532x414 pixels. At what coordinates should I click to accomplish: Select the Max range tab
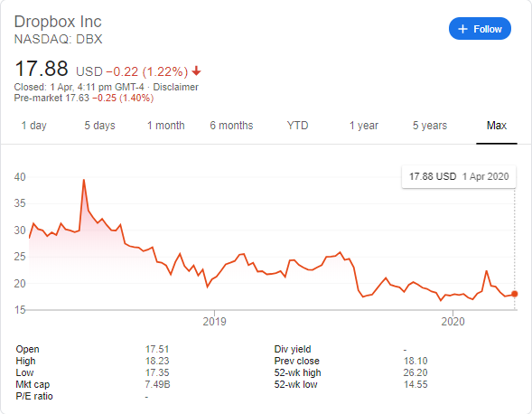pyautogui.click(x=497, y=126)
